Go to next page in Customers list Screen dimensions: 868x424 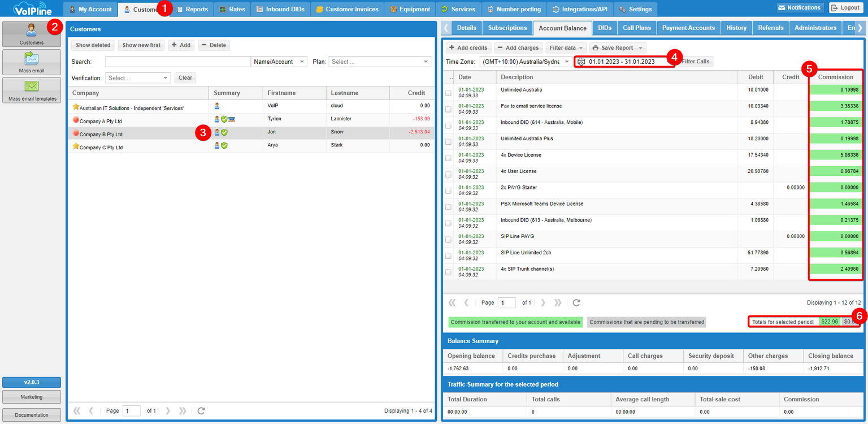pyautogui.click(x=168, y=411)
